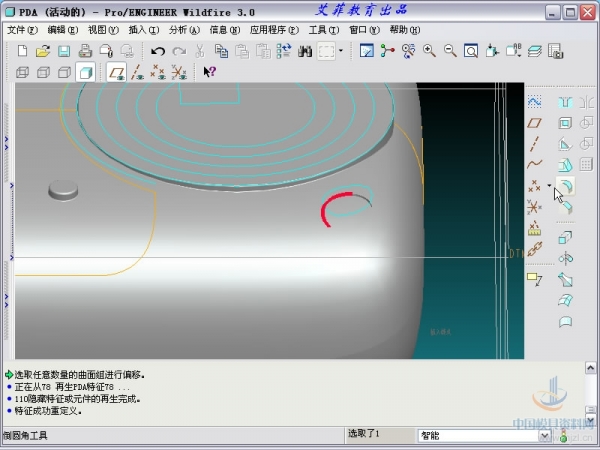Click the Draft tool icon
600x450 pixels.
pos(565,165)
